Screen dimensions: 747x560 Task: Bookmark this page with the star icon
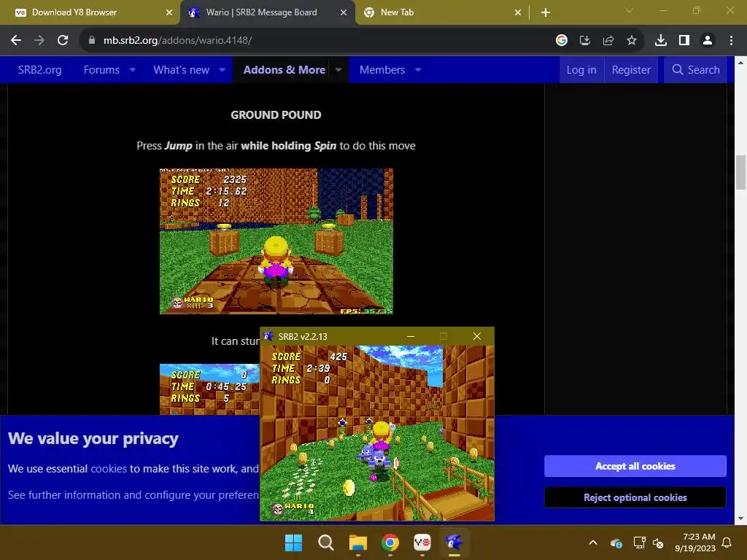(x=631, y=41)
